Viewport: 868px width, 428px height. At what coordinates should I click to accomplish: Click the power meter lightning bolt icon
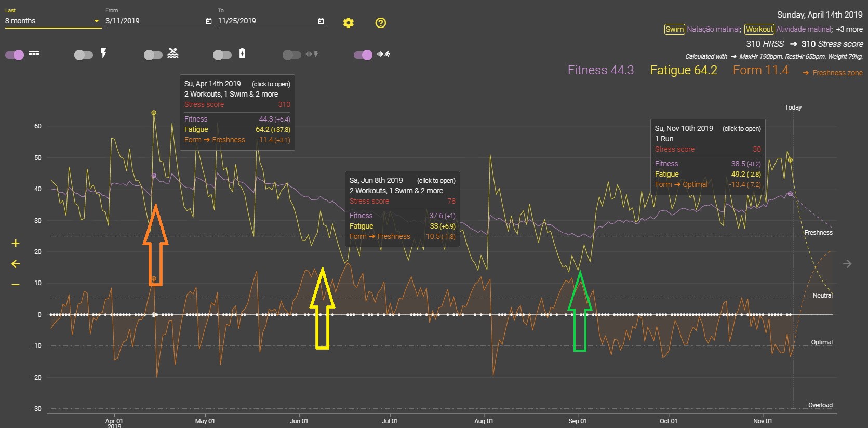tap(104, 53)
